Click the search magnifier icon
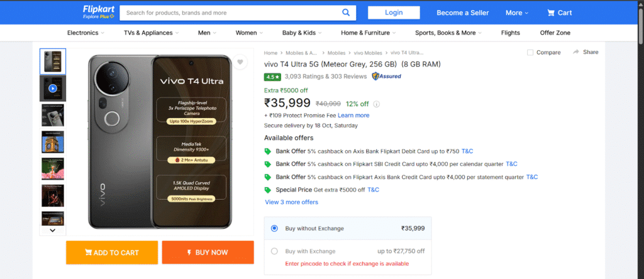The image size is (644, 279). click(346, 13)
